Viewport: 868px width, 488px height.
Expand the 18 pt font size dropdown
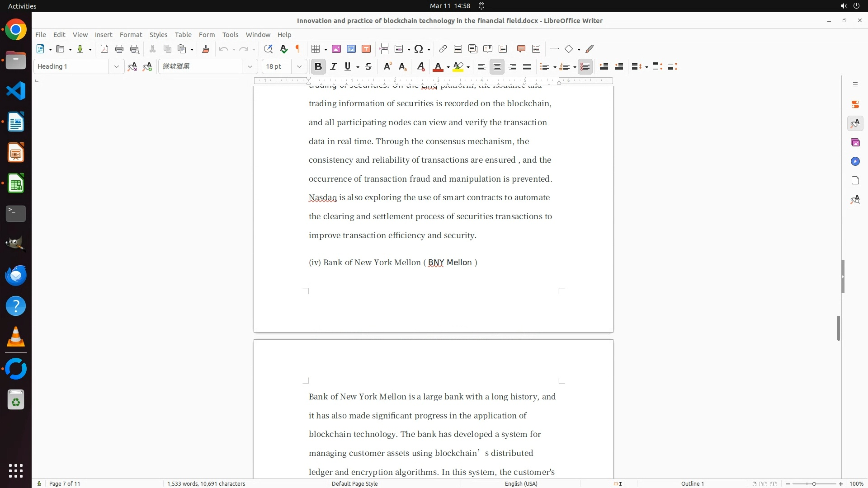pyautogui.click(x=299, y=66)
